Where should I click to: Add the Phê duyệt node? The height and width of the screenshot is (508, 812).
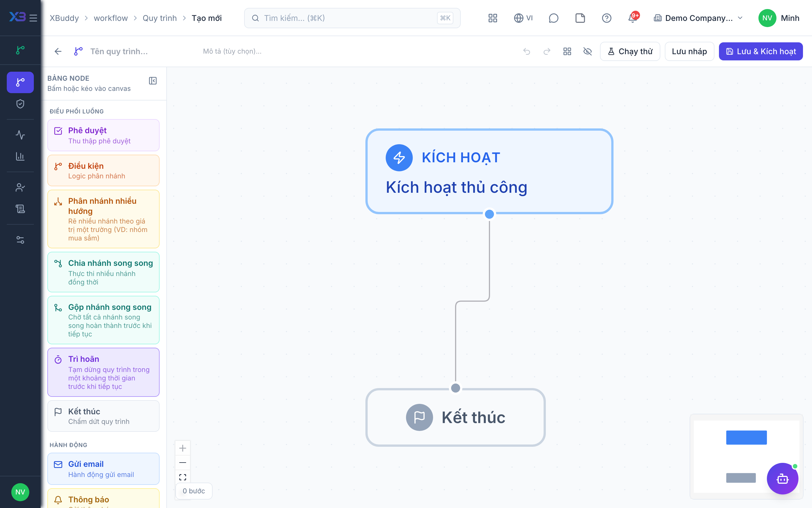(x=103, y=135)
